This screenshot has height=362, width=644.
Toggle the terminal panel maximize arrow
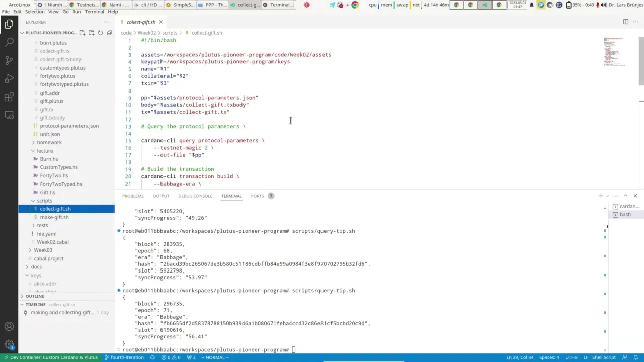625,195
